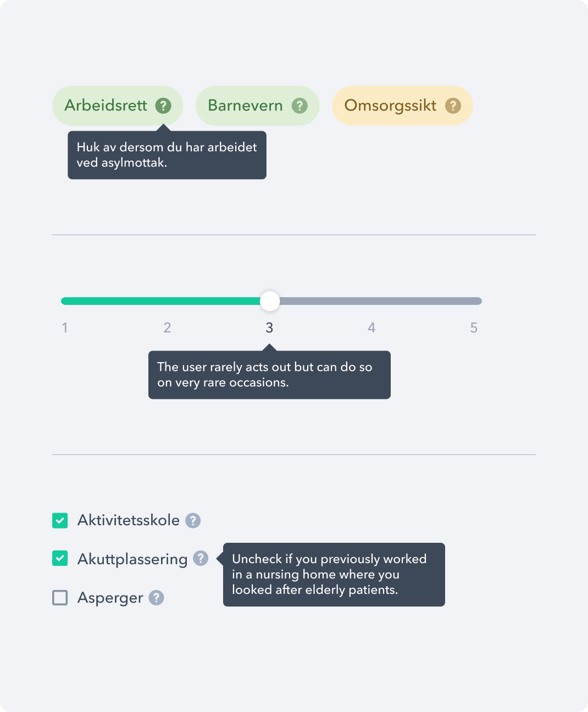
Task: Select the Arbeidsrett tag label
Action: pyautogui.click(x=106, y=105)
